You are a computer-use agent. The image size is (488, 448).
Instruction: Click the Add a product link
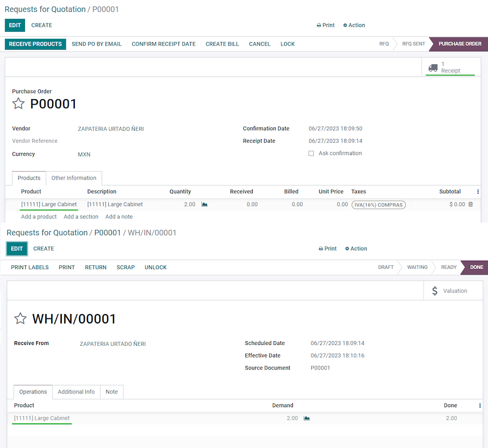(x=39, y=217)
